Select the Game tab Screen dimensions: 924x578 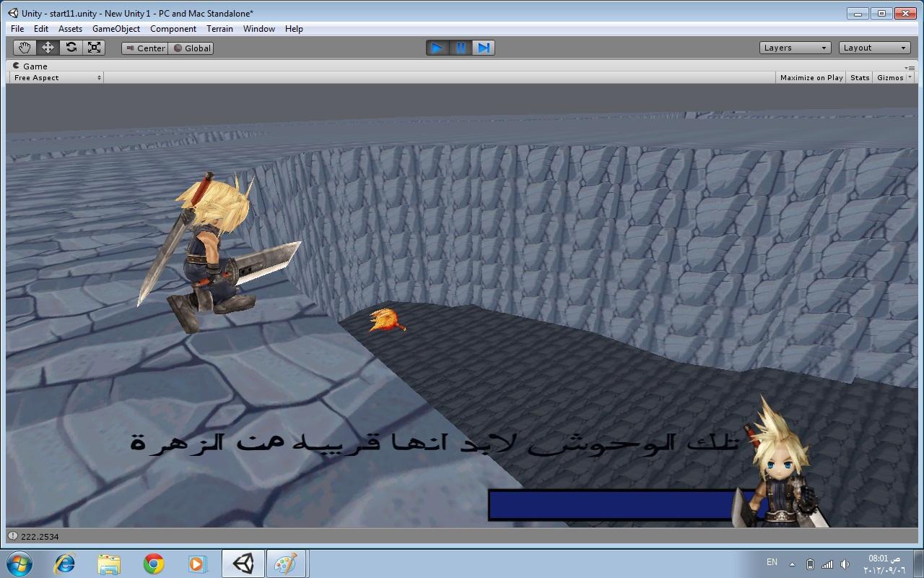[x=30, y=66]
